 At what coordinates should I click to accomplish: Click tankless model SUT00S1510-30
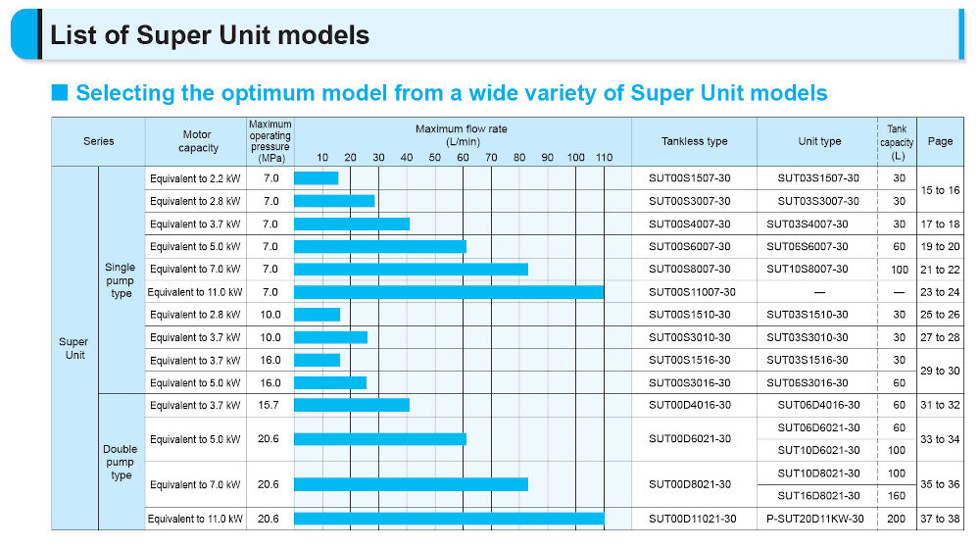click(689, 315)
